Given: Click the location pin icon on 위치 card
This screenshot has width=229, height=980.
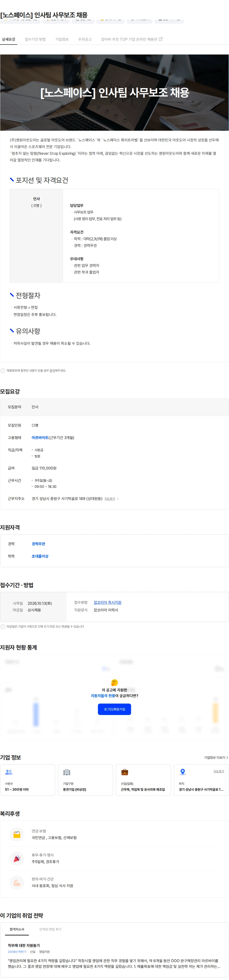Looking at the screenshot, I should (182, 772).
